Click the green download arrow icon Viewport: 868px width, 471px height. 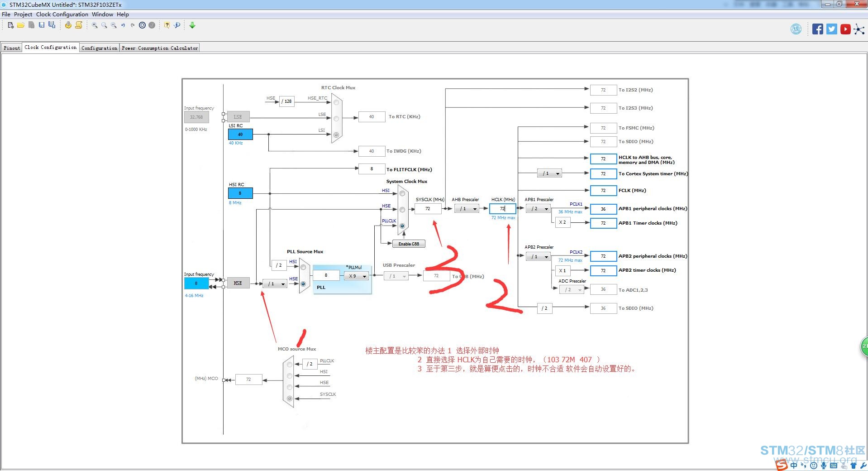click(192, 25)
